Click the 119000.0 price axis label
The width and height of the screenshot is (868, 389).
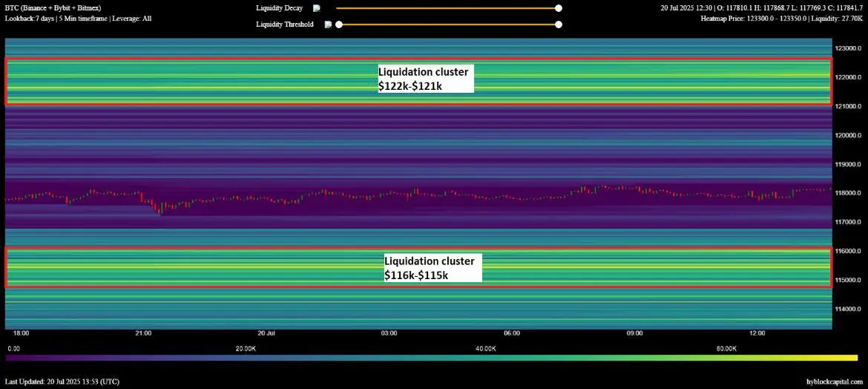[848, 164]
